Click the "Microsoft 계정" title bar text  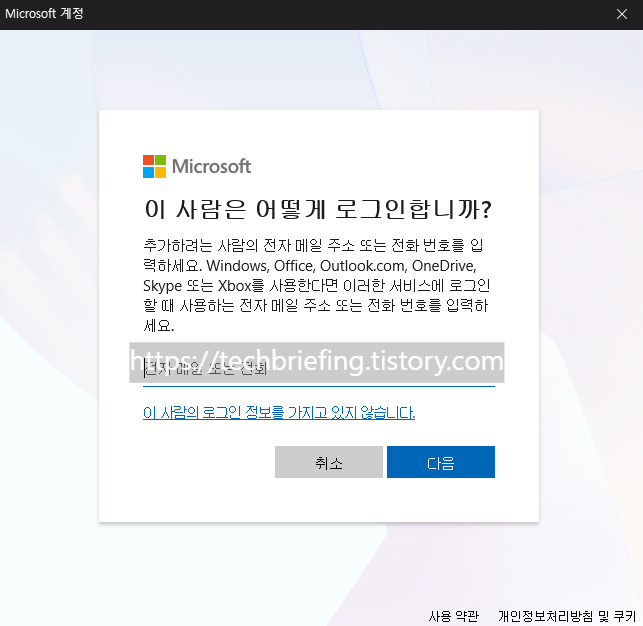pos(44,14)
